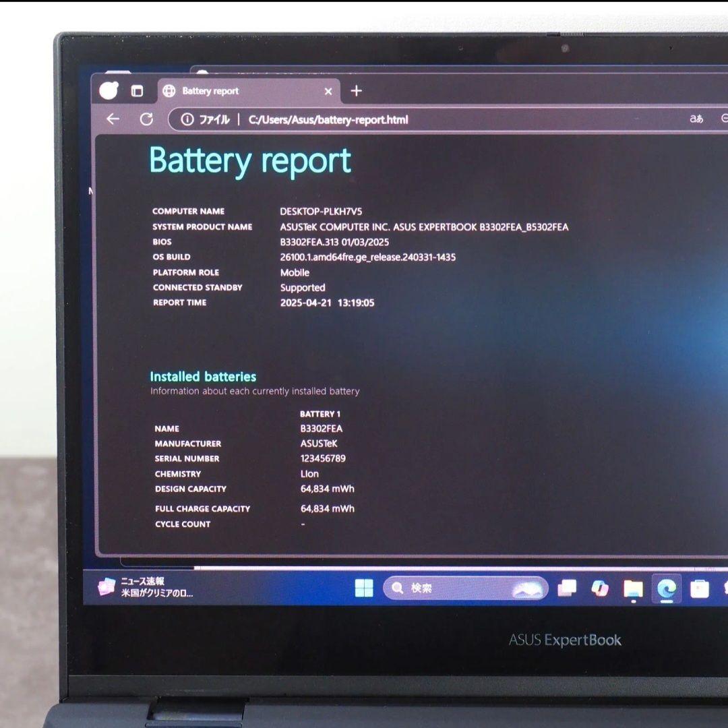Select the OS build 26100.1.amd64fre value
Image resolution: width=728 pixels, height=728 pixels.
click(368, 257)
